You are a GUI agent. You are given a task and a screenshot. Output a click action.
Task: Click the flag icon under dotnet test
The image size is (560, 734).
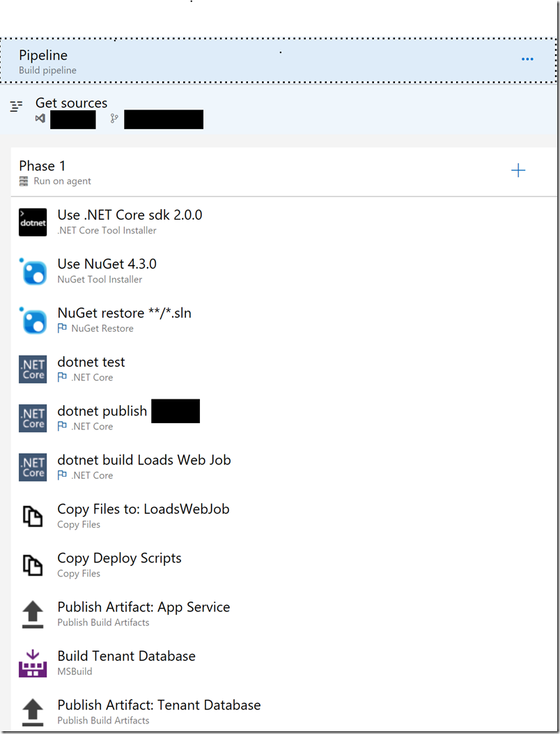tap(62, 377)
